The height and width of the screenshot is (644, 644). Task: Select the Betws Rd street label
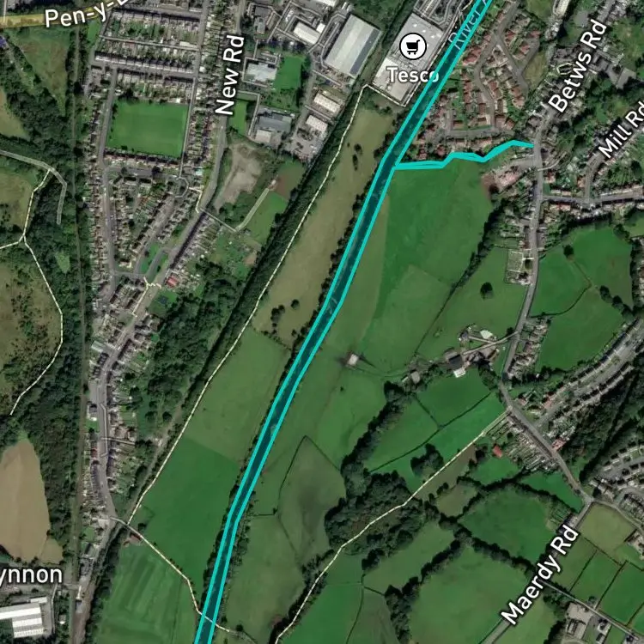tap(577, 66)
